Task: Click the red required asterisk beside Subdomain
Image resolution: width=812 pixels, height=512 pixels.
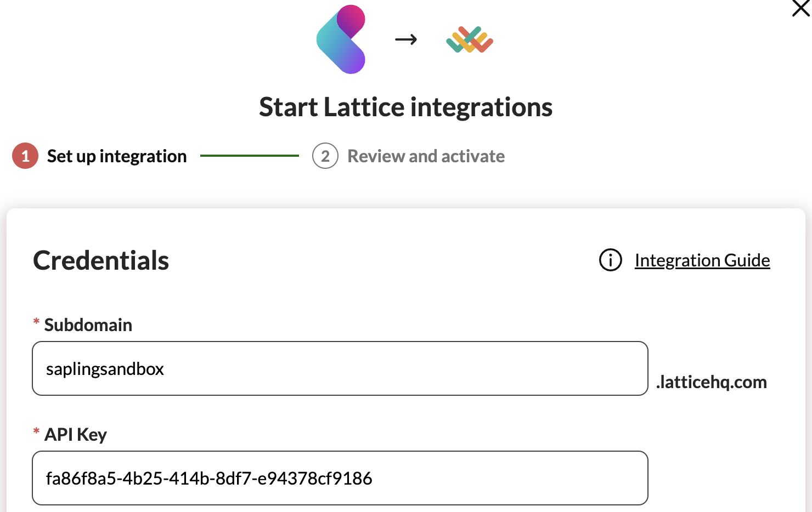Action: pyautogui.click(x=36, y=324)
